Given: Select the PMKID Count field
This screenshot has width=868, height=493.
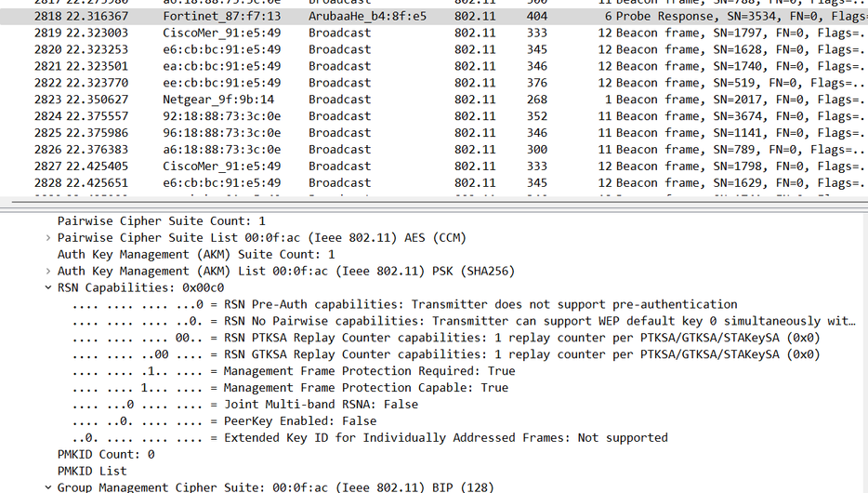Looking at the screenshot, I should [x=106, y=455].
